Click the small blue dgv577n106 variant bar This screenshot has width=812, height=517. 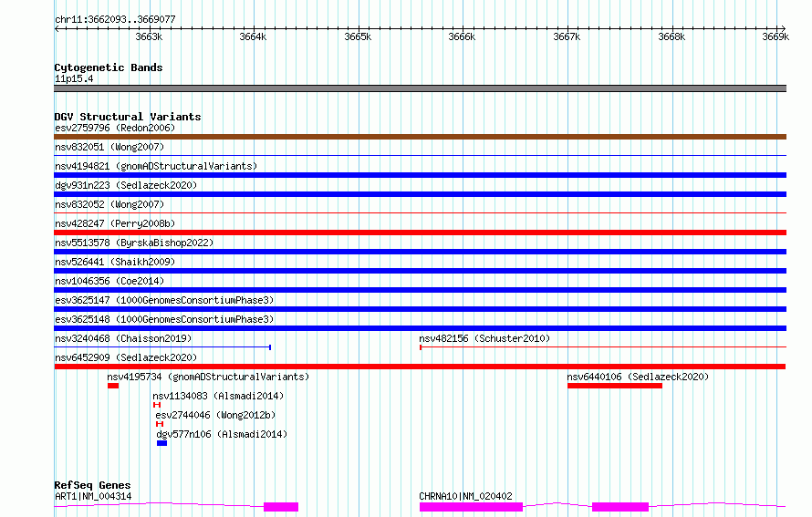(x=161, y=443)
